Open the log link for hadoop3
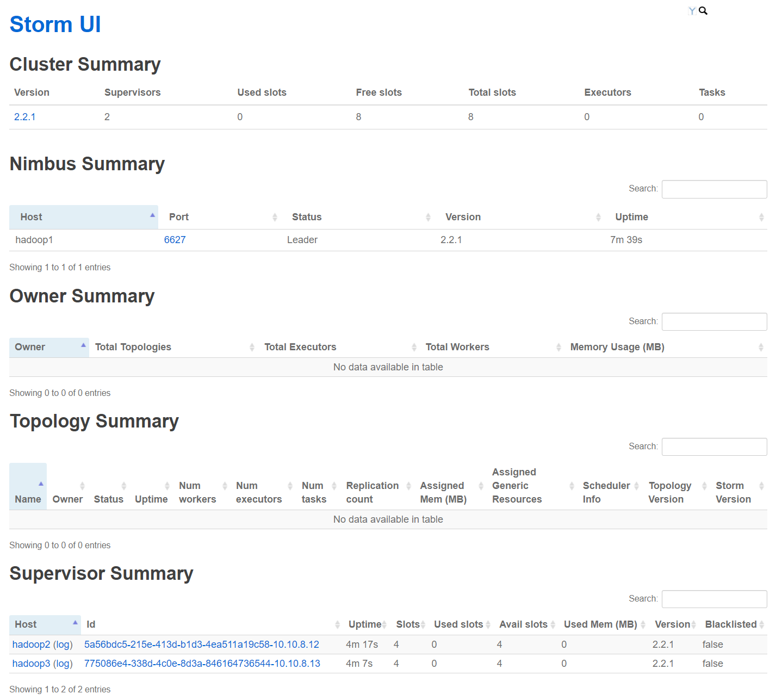This screenshot has width=776, height=700. [63, 664]
